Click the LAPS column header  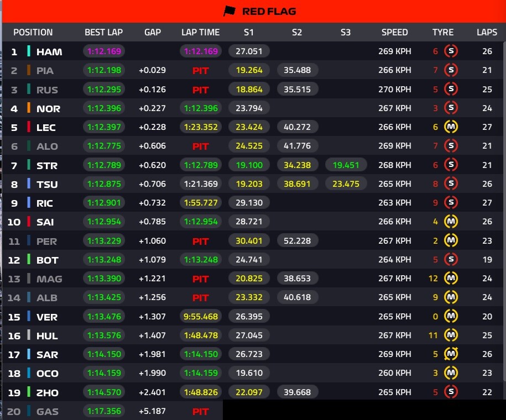487,32
